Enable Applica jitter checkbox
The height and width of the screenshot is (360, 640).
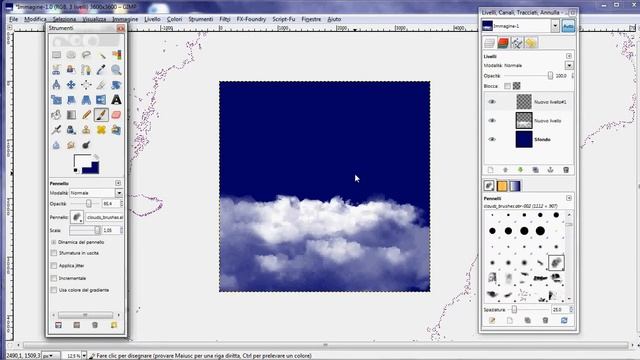point(54,265)
